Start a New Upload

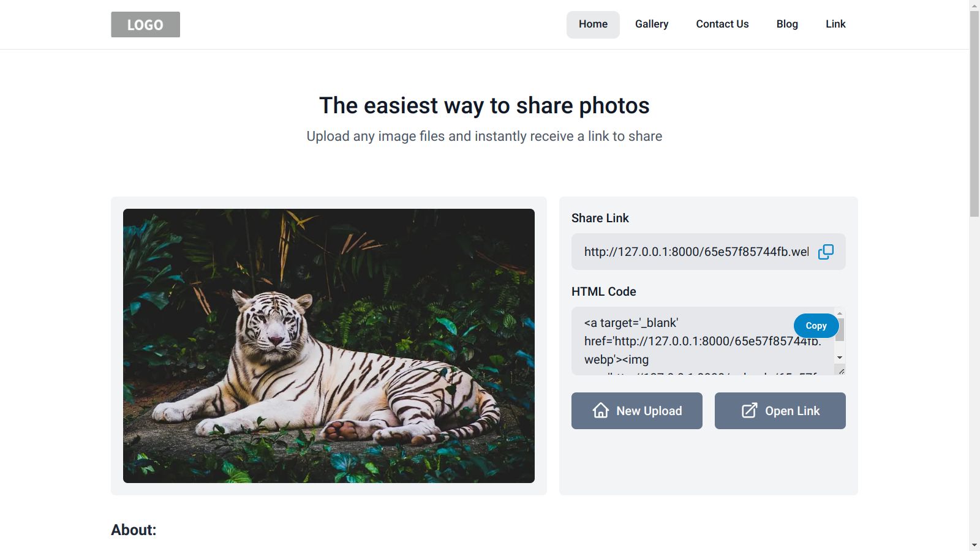637,411
